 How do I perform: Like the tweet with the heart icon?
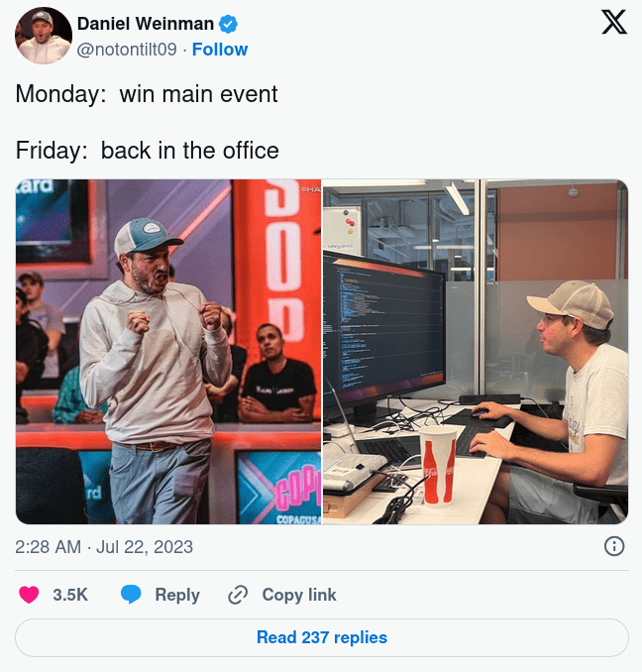click(29, 595)
